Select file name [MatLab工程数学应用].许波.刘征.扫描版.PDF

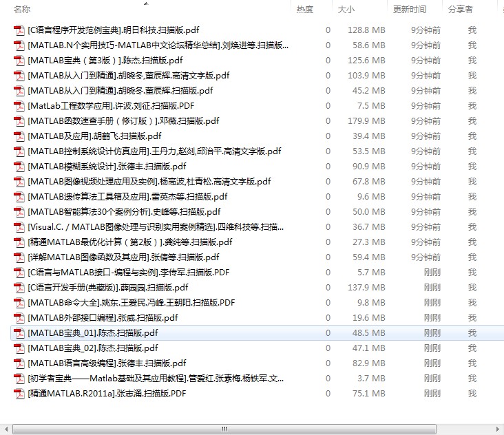111,106
